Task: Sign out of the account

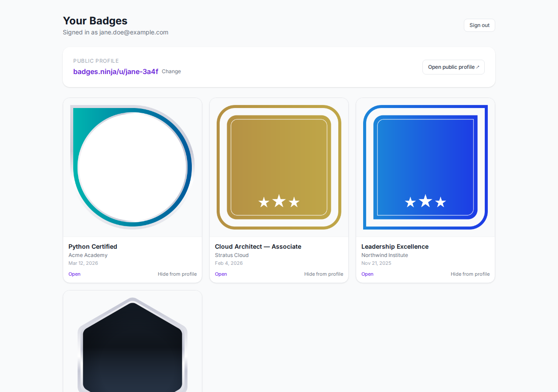Action: (479, 25)
